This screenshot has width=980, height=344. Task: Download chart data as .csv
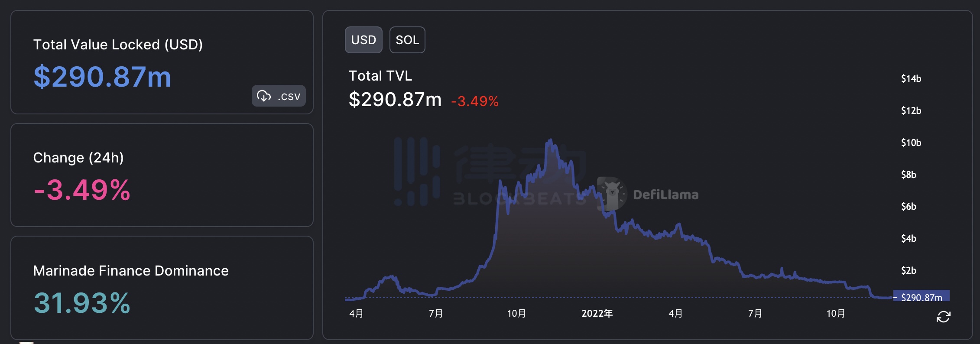(279, 96)
